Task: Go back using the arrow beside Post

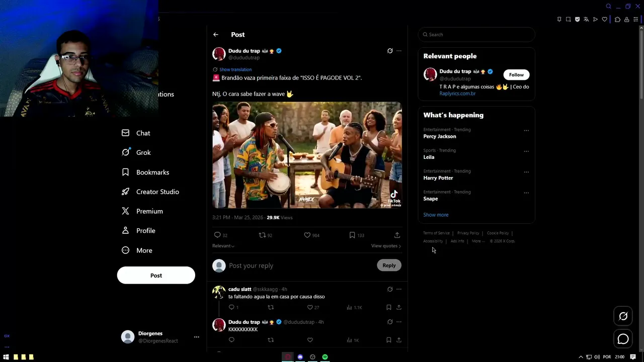Action: (215, 35)
